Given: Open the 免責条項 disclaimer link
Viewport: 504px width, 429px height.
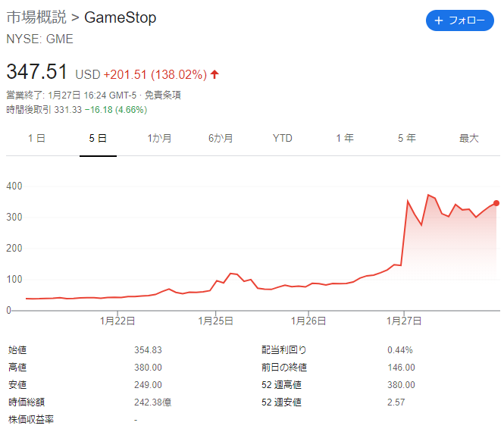Looking at the screenshot, I should [163, 95].
